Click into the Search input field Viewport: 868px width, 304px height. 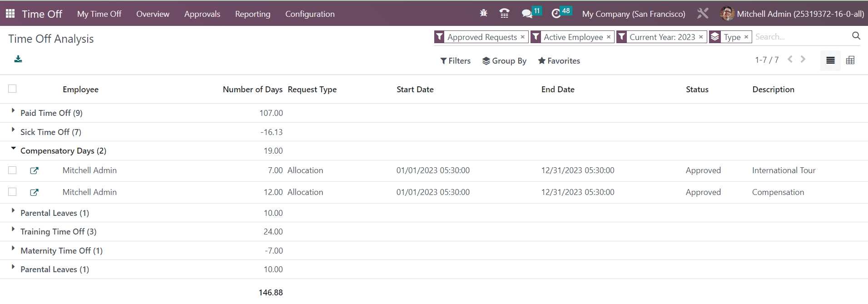tap(799, 37)
